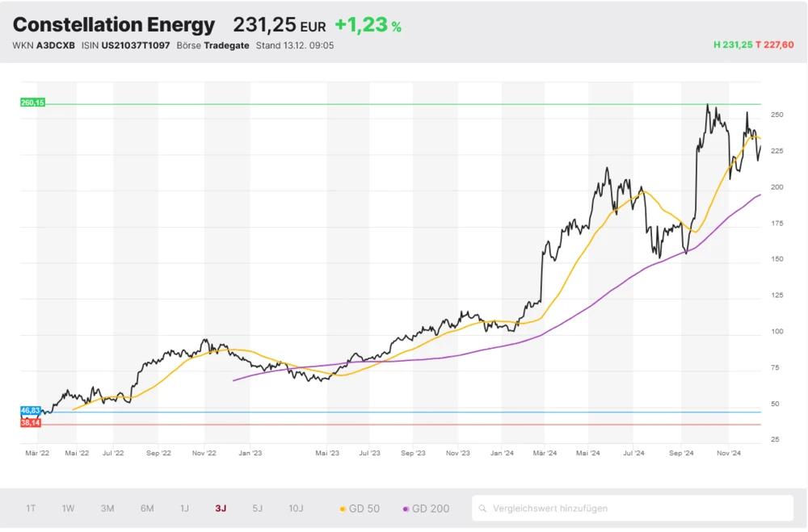Click the red 38,14 level label

[31, 421]
